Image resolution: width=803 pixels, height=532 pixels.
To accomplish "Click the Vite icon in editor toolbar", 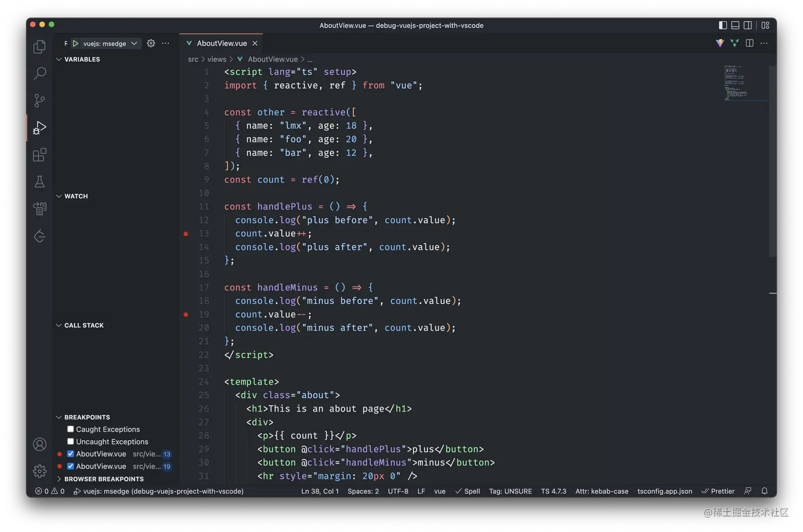I will click(719, 43).
